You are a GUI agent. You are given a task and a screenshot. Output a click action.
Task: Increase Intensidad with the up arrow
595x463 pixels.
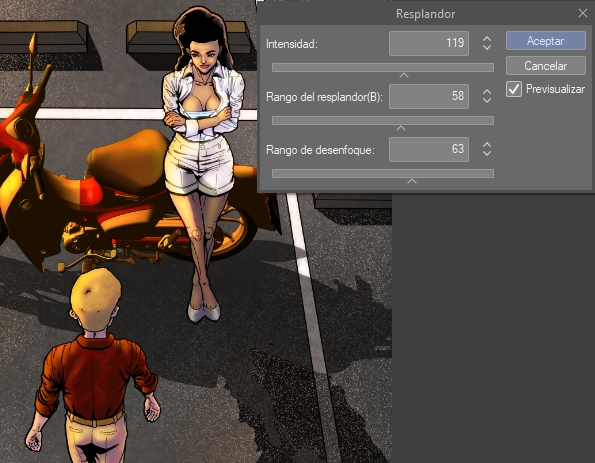487,39
